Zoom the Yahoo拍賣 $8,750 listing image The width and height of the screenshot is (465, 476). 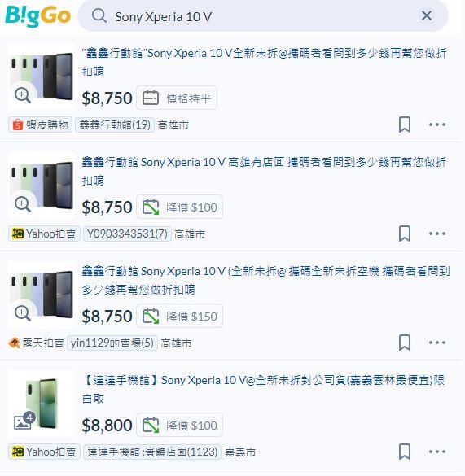[23, 204]
